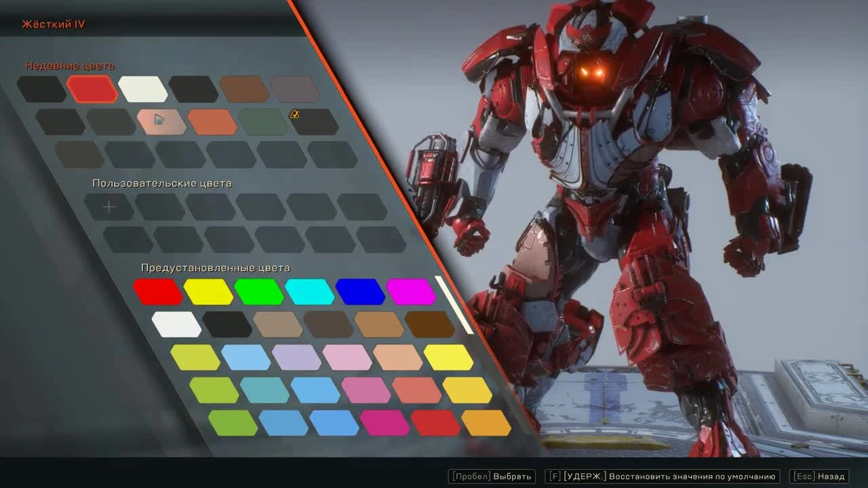This screenshot has height=488, width=868.
Task: Choose the salmon pink swatch in recent colors
Action: (x=161, y=122)
